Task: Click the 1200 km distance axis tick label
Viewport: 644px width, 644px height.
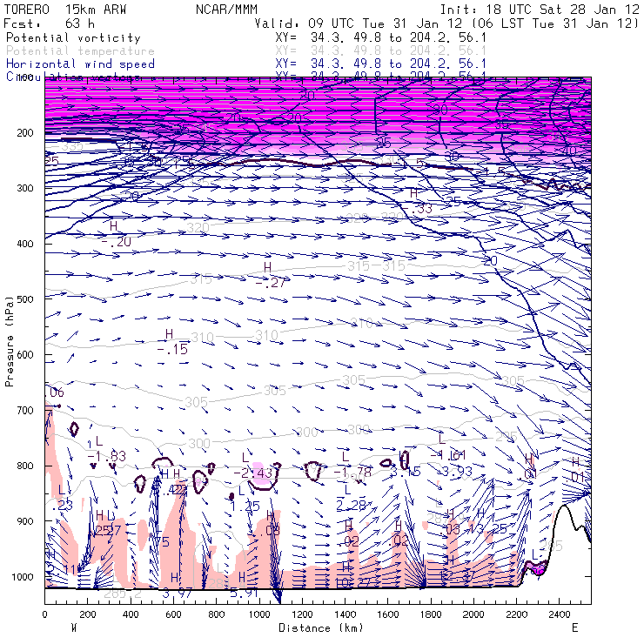Action: coord(302,614)
